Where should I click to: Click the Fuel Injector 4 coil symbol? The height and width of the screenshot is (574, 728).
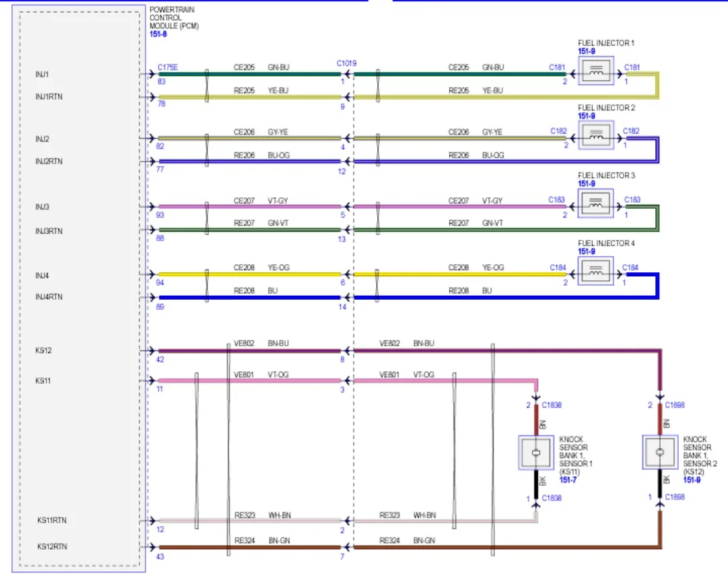[596, 271]
